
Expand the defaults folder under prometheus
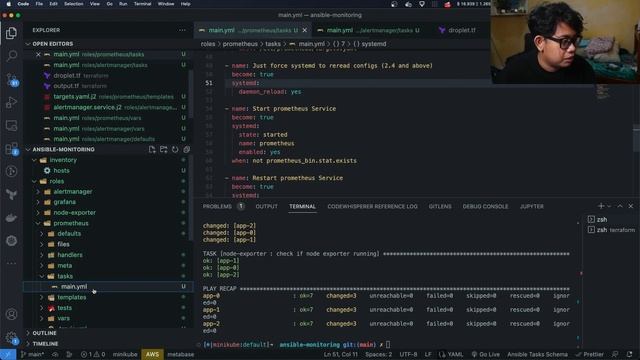coord(42,234)
